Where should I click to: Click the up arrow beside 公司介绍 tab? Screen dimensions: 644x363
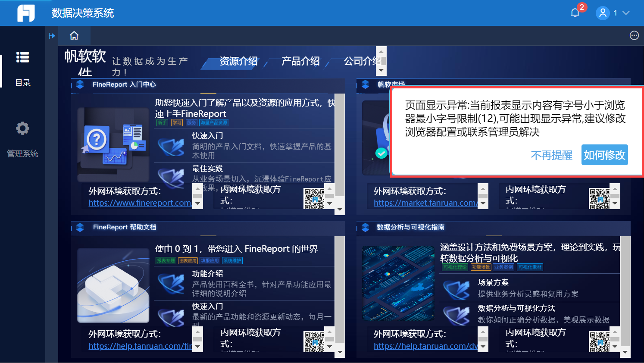(x=381, y=52)
